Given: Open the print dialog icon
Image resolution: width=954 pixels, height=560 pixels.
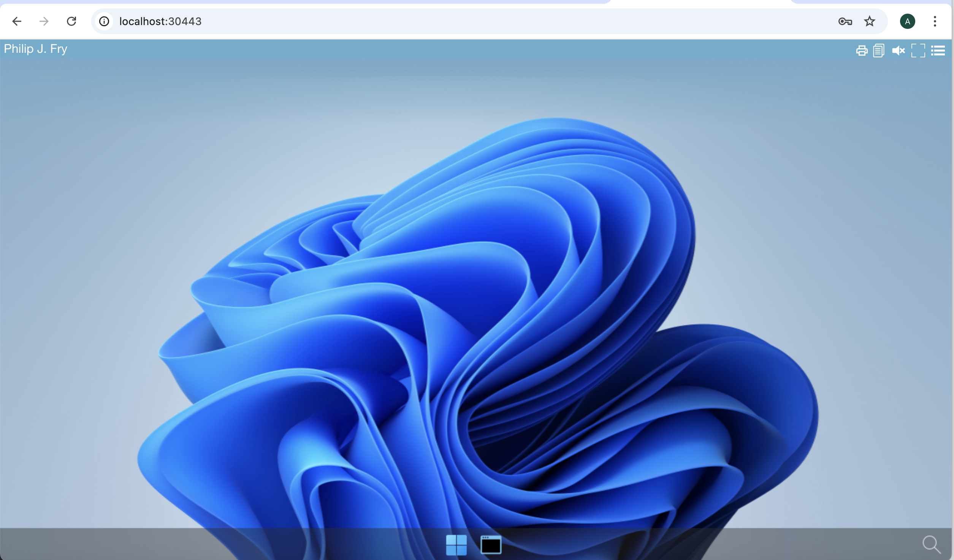Looking at the screenshot, I should pyautogui.click(x=862, y=50).
